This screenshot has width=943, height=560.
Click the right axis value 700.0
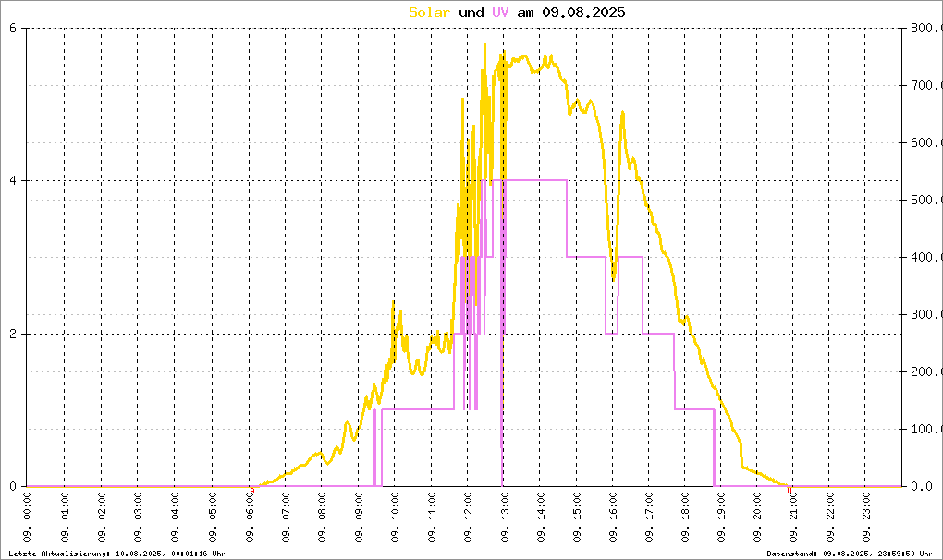point(926,85)
